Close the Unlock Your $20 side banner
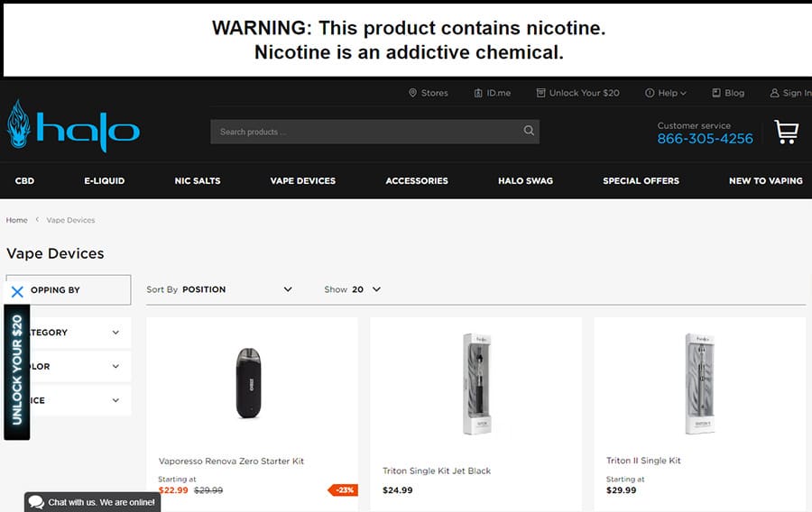The width and height of the screenshot is (812, 512). click(17, 291)
